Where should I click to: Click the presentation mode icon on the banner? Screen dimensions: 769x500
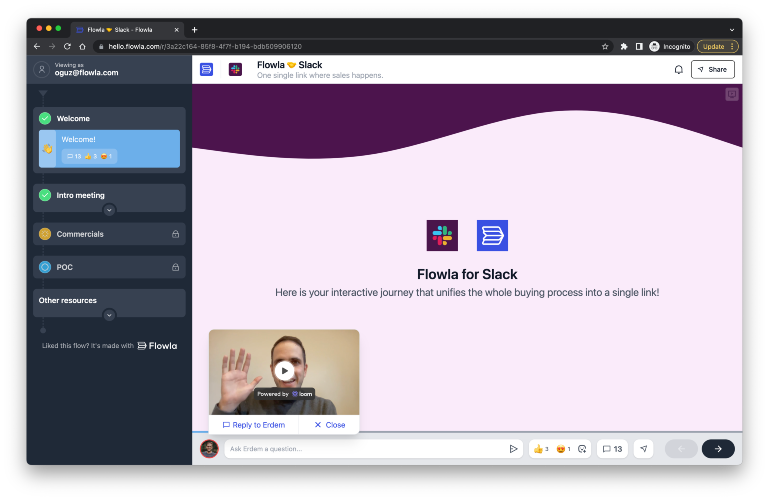click(x=732, y=94)
